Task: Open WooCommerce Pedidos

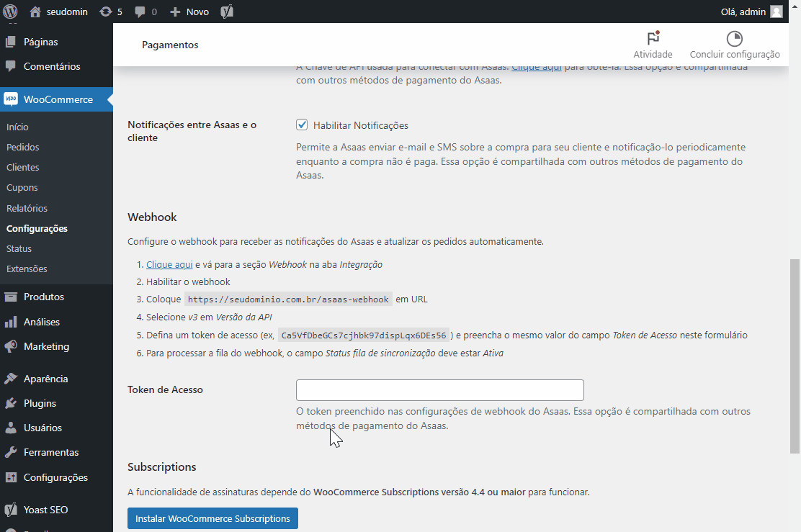Action: 22,147
